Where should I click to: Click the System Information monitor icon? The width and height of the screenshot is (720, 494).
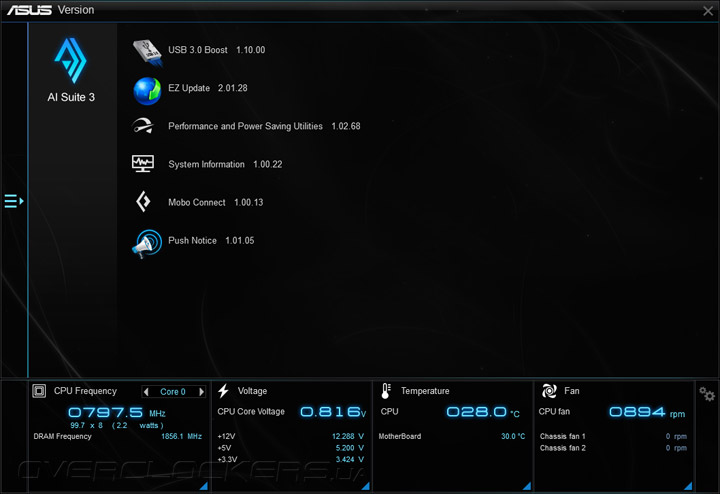pos(143,163)
